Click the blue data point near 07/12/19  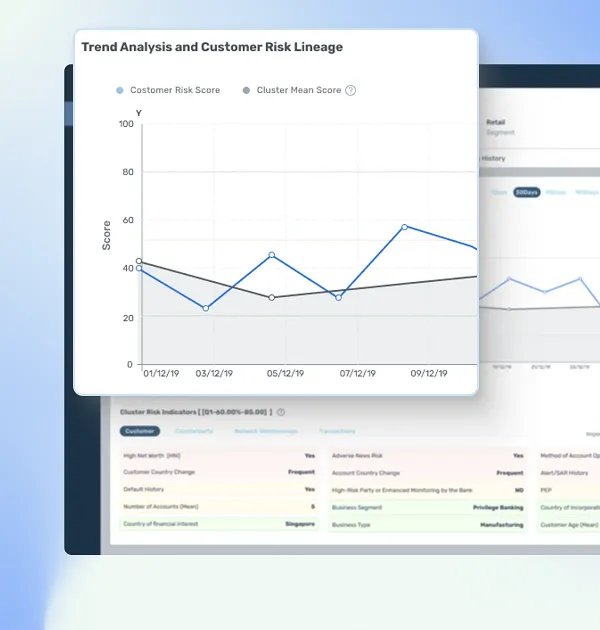tap(338, 298)
